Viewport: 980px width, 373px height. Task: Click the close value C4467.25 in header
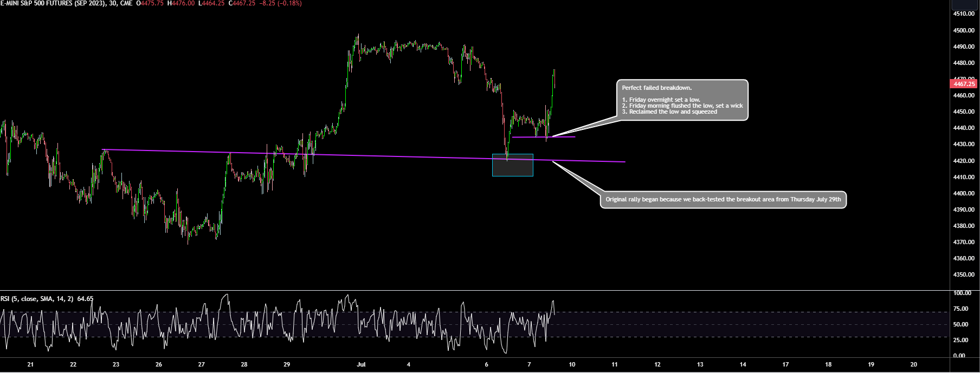[242, 3]
